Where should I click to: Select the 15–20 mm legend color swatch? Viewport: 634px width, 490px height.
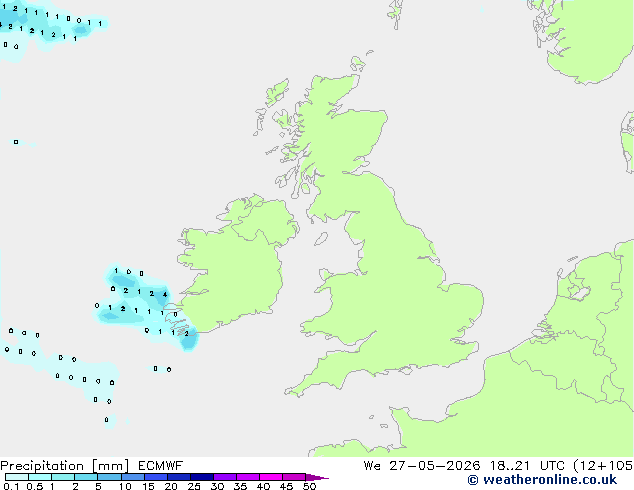click(x=156, y=477)
